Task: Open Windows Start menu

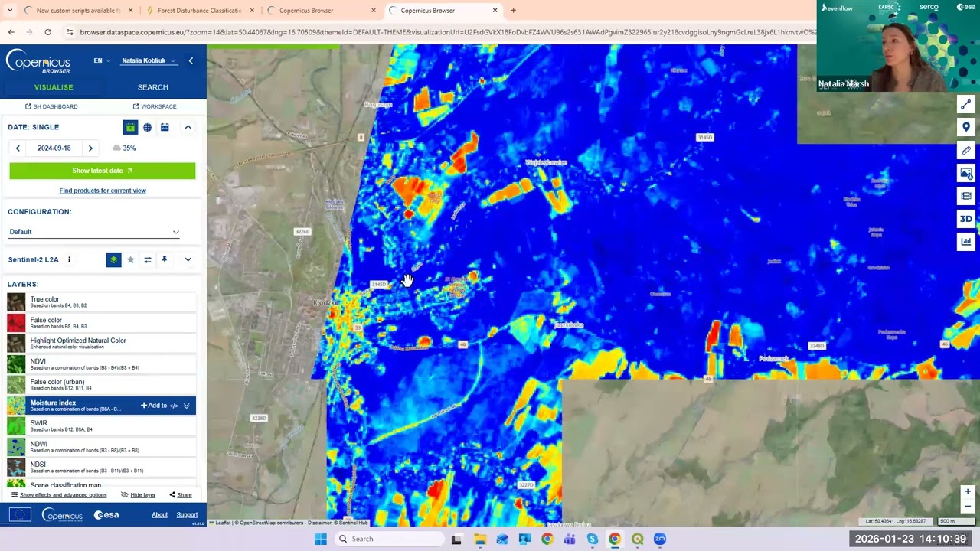Action: tap(321, 539)
